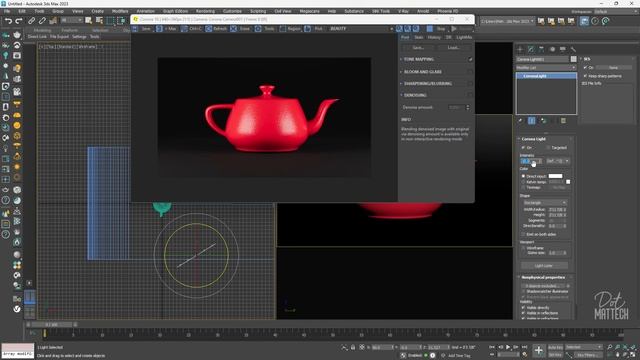The width and height of the screenshot is (640, 360).
Task: Expand the SHARPENING/BLURRING rollout
Action: pos(428,83)
